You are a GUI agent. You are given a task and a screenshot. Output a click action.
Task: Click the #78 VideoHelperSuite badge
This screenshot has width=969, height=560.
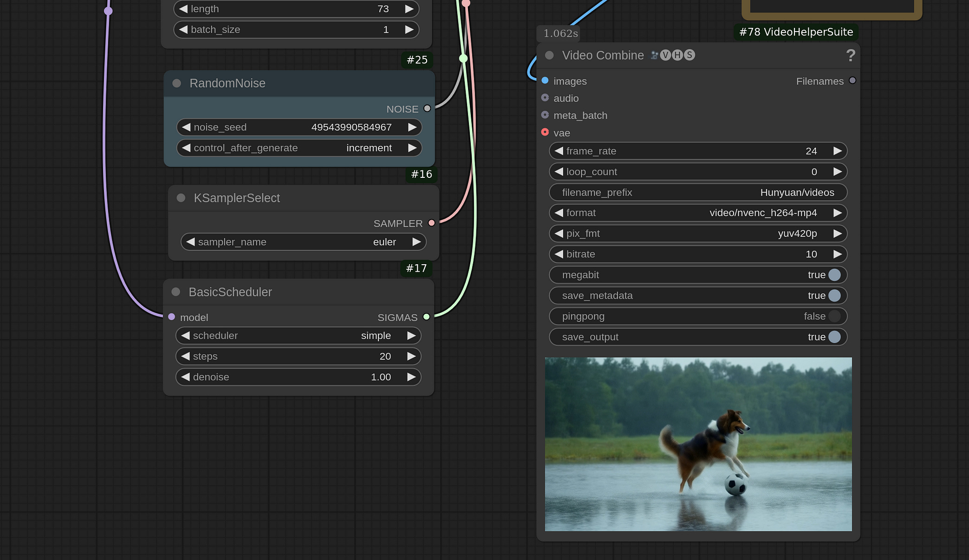pos(796,32)
